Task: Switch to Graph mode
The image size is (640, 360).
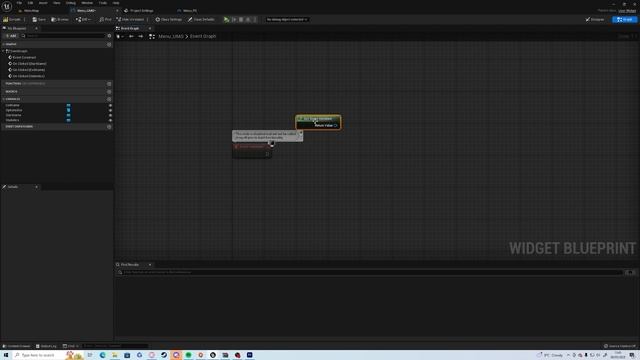Action: [x=624, y=19]
